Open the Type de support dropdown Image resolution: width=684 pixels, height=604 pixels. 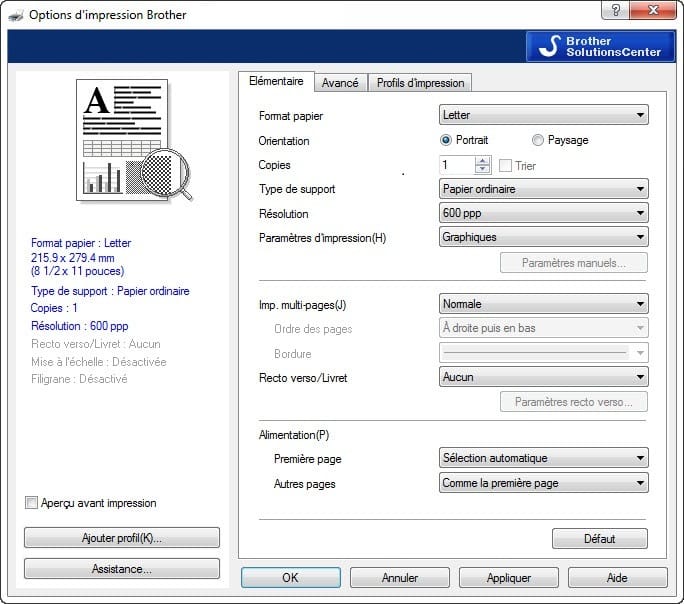544,189
